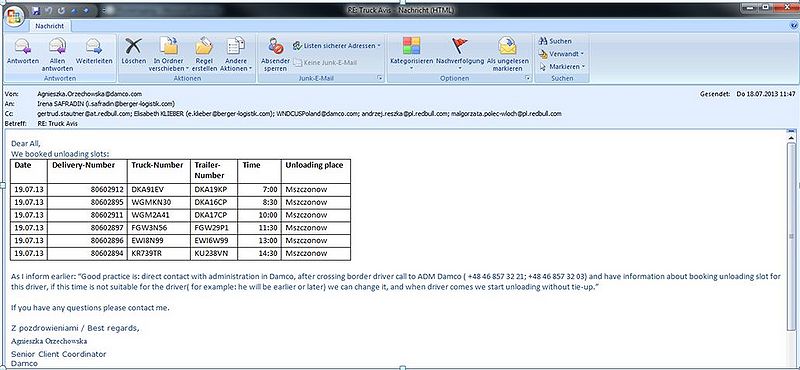Mark message unread with Als ungelesen markieren
This screenshot has width=800, height=370.
pos(507,55)
